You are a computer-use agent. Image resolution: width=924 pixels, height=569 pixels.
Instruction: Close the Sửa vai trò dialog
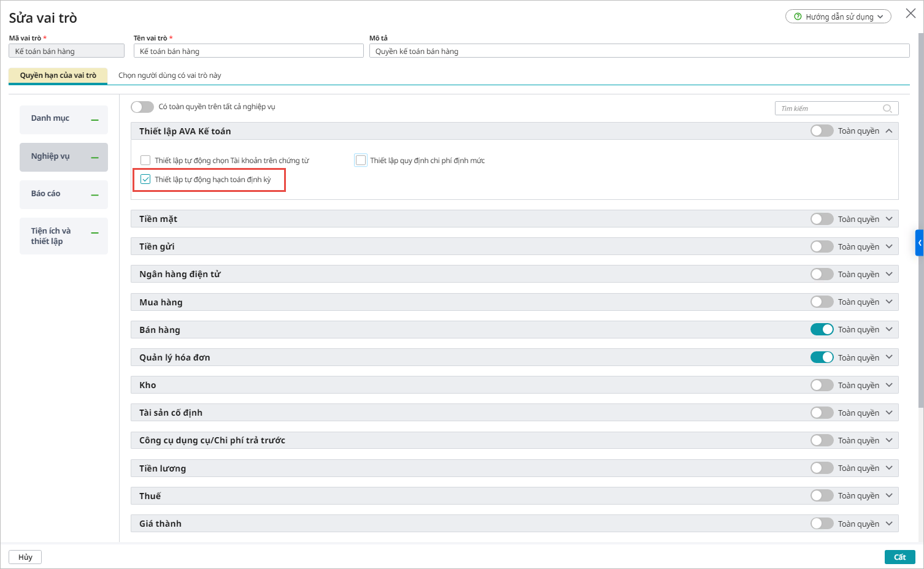pyautogui.click(x=911, y=13)
